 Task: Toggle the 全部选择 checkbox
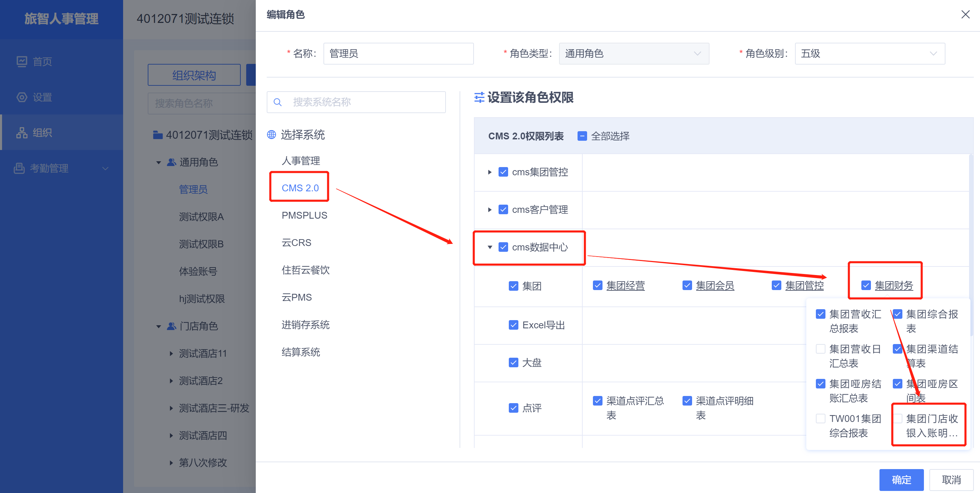pyautogui.click(x=582, y=136)
